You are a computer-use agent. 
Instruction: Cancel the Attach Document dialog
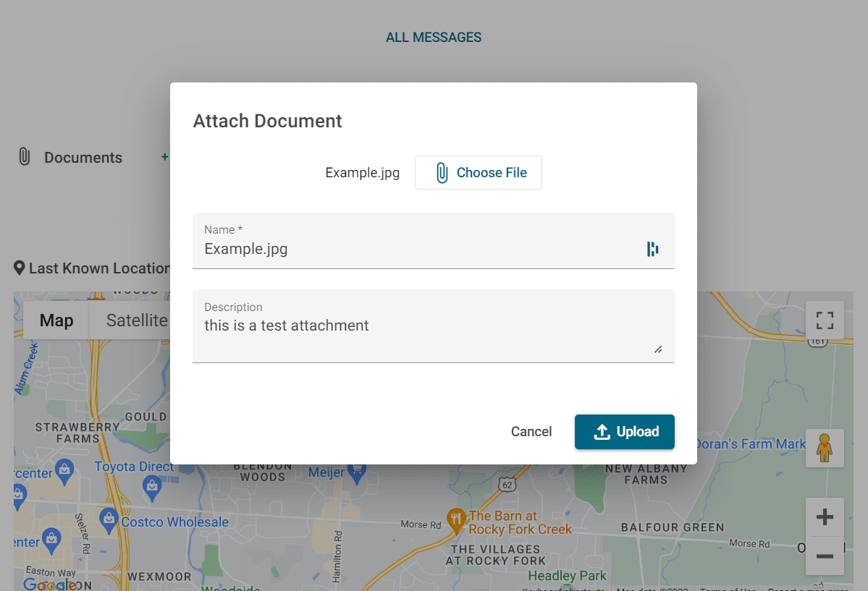531,432
